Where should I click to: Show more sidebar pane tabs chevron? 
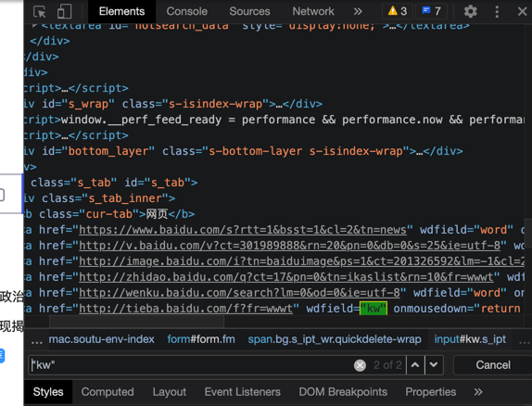tap(478, 392)
